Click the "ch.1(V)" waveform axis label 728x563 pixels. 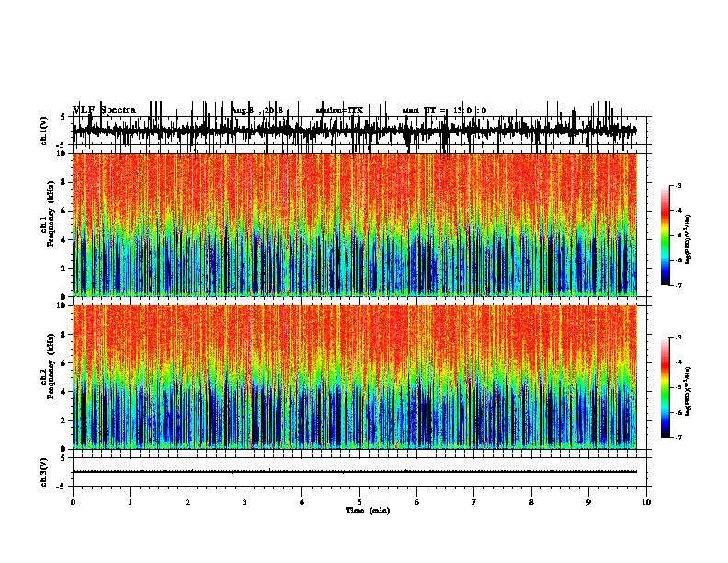click(43, 131)
